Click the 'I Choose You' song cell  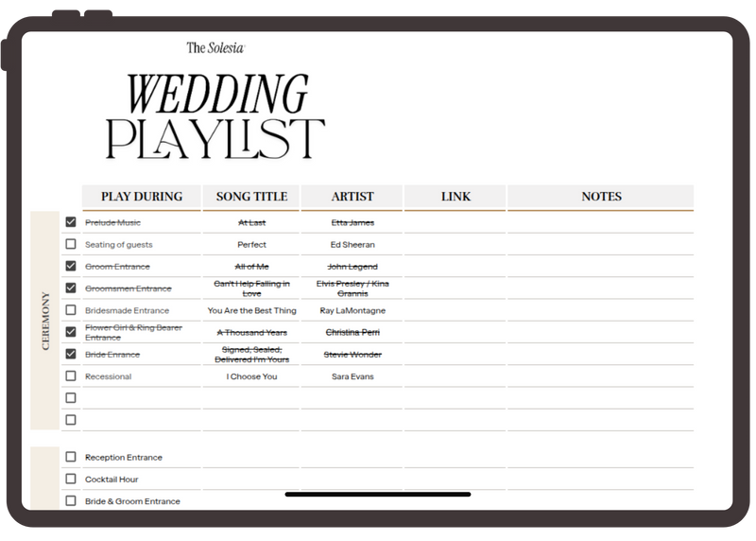250,376
